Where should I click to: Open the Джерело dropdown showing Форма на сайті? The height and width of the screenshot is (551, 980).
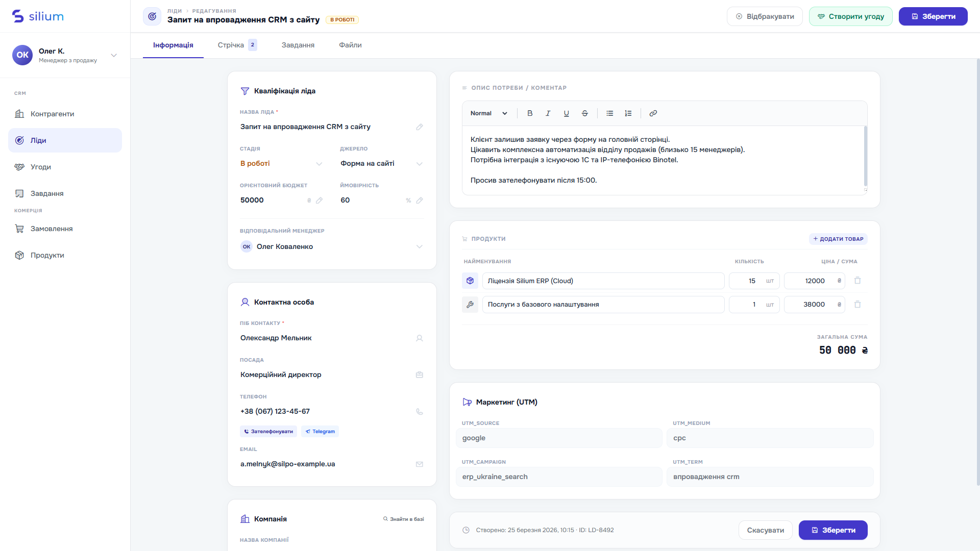[x=382, y=164]
